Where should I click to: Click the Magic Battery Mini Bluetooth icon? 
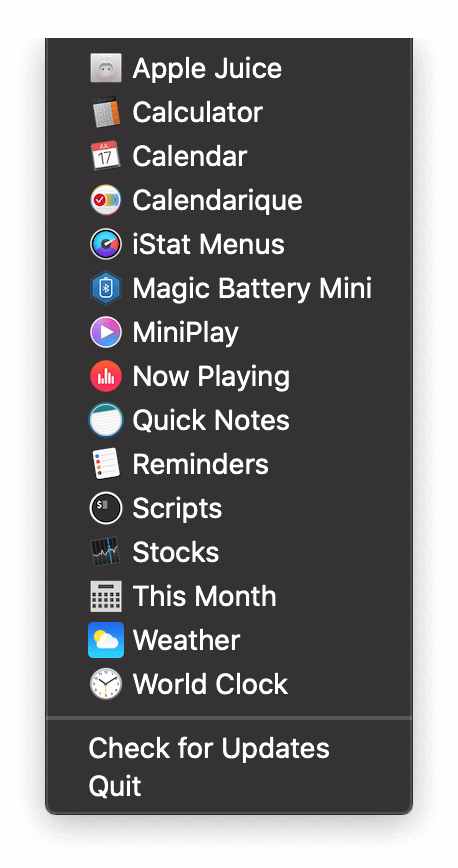pyautogui.click(x=105, y=288)
